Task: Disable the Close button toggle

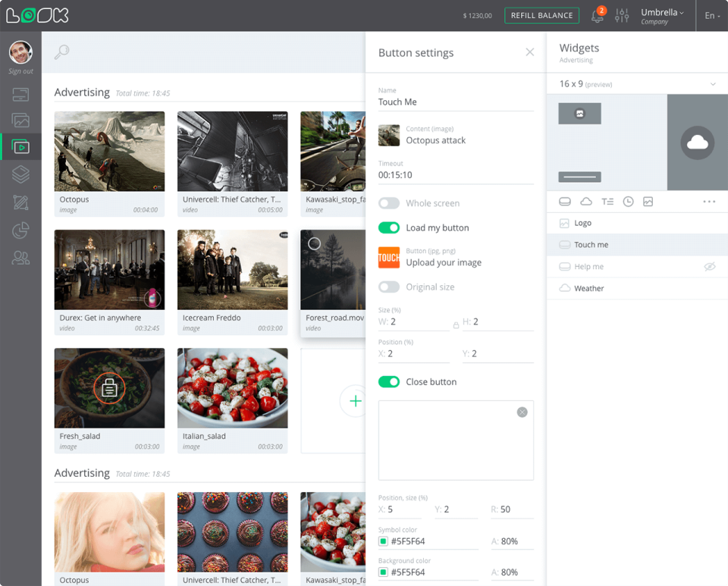Action: [x=388, y=382]
